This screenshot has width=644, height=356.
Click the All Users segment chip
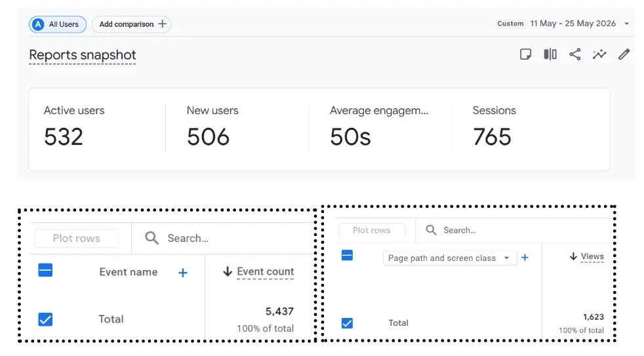[58, 24]
